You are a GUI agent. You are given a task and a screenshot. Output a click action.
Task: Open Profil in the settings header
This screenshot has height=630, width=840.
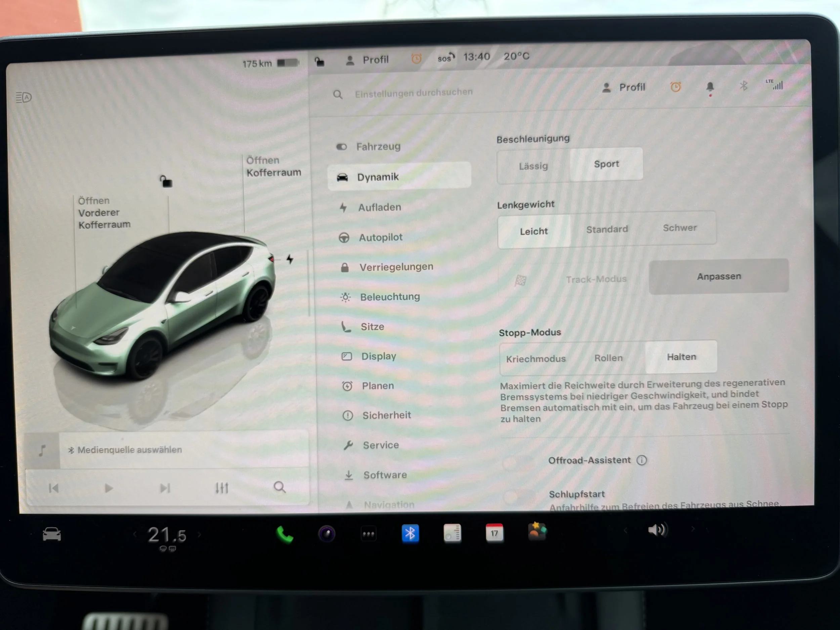pos(624,88)
